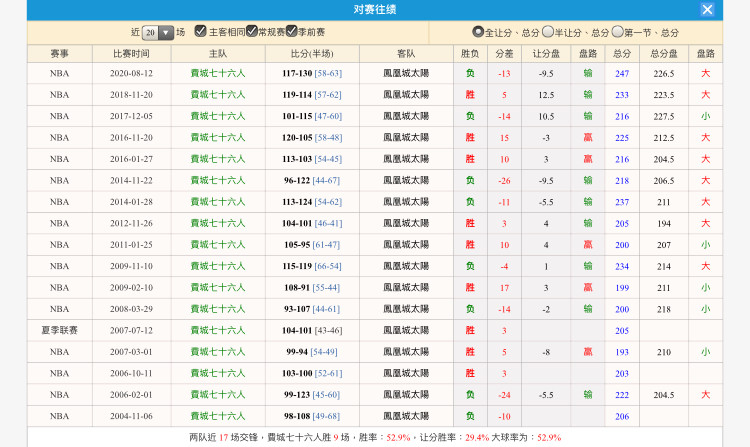Screen dimensions: 750x447
Task: Click the 总分盘 column header
Action: [664, 54]
